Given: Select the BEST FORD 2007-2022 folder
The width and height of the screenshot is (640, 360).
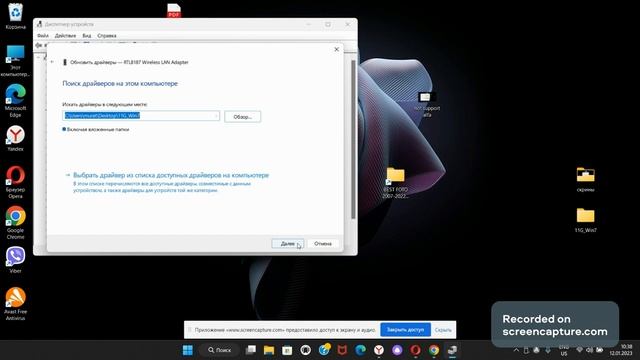Looking at the screenshot, I should (396, 183).
